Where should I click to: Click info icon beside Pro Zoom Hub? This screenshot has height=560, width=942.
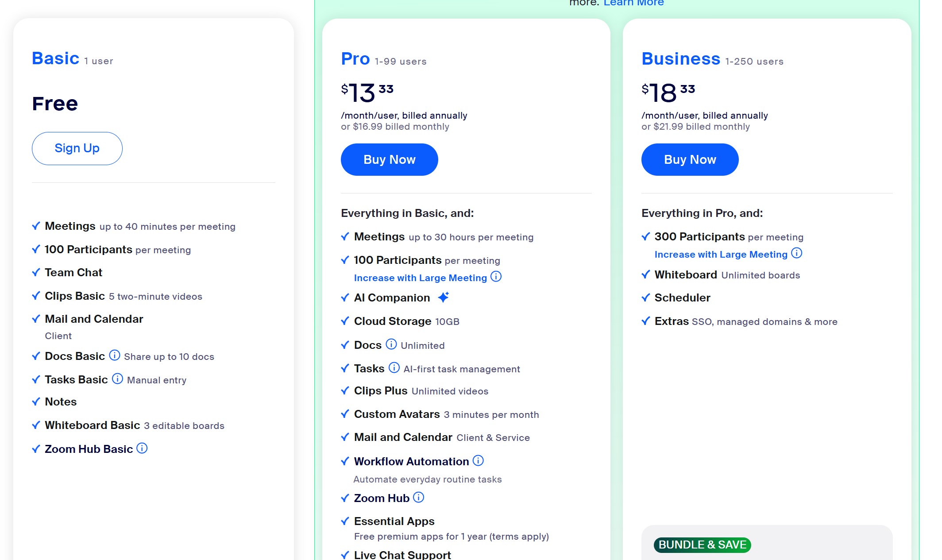pos(418,498)
